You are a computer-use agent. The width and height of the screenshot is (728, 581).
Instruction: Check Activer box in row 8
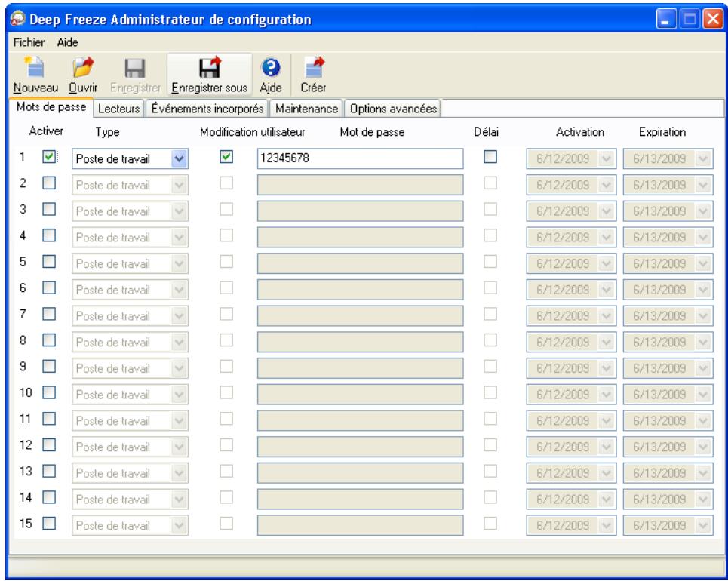[x=49, y=340]
